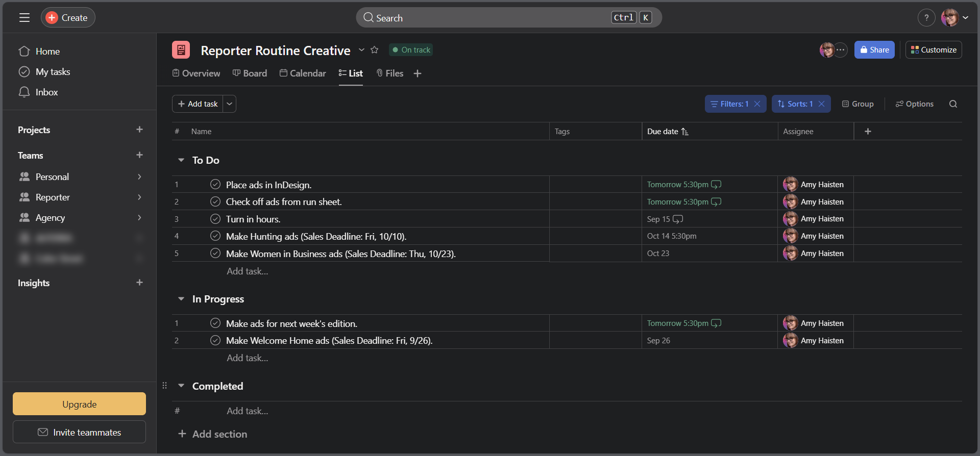
Task: Complete 'Make ads for next week's edition.'
Action: click(x=215, y=323)
